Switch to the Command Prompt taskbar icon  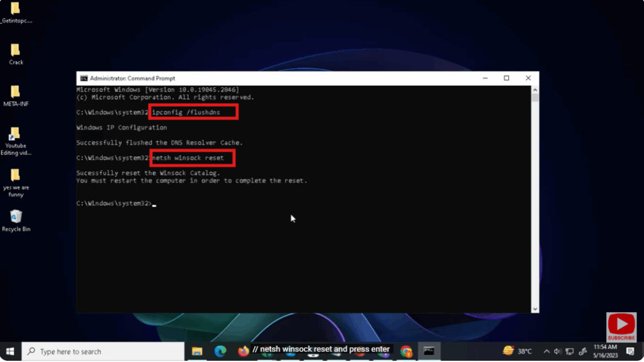(x=429, y=351)
